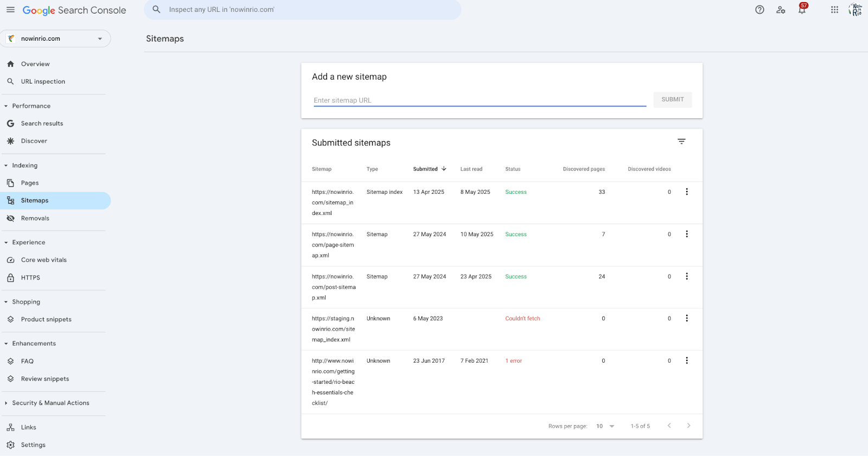868x456 pixels.
Task: Go to next page of sitemaps
Action: coord(688,426)
